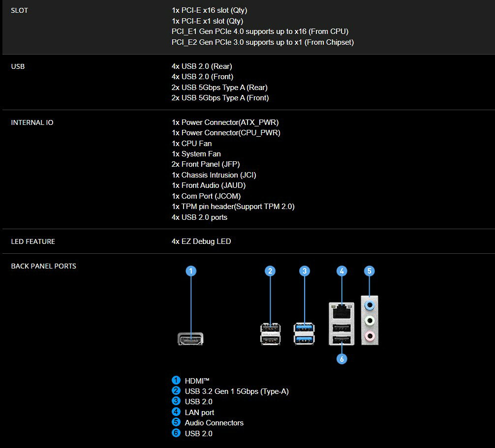This screenshot has height=448, width=495.
Task: Click the "SLOT" section heading
Action: pyautogui.click(x=19, y=10)
